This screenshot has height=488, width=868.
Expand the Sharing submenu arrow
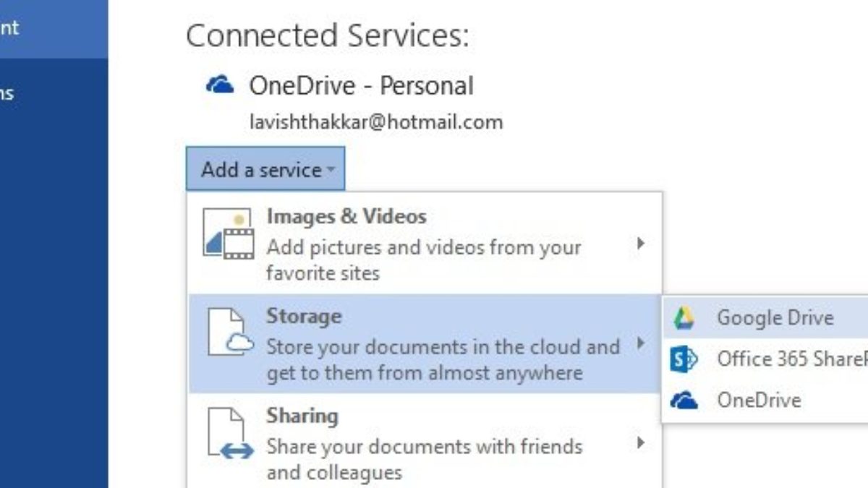[640, 442]
